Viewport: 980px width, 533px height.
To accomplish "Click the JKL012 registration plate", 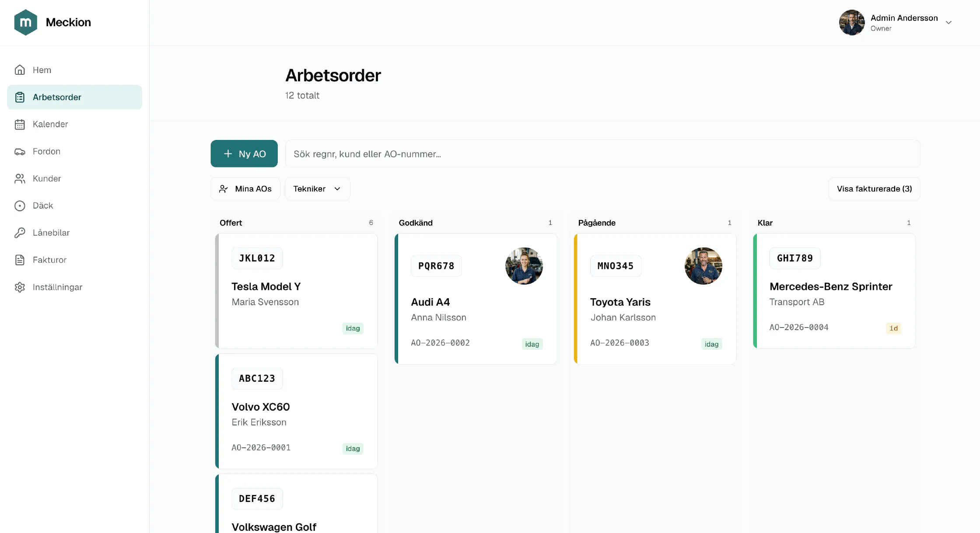I will (x=257, y=258).
